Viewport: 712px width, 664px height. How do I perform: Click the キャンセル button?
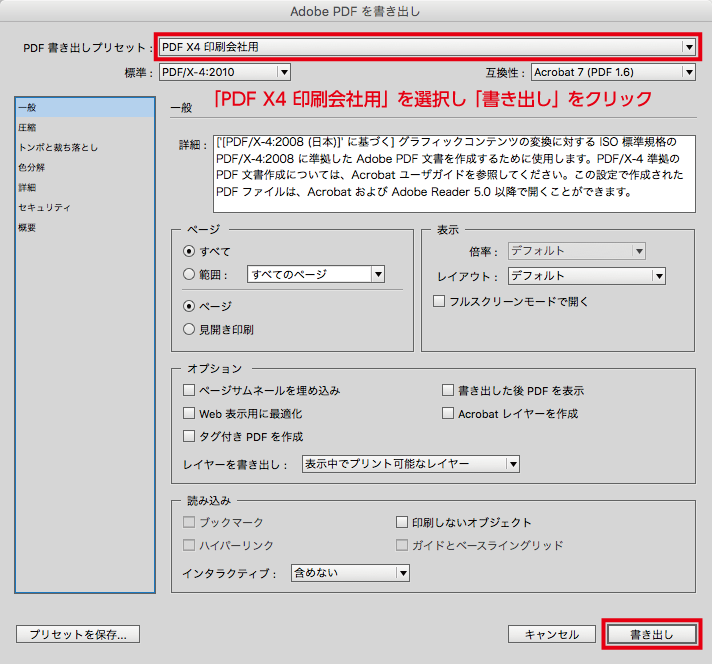pos(552,634)
